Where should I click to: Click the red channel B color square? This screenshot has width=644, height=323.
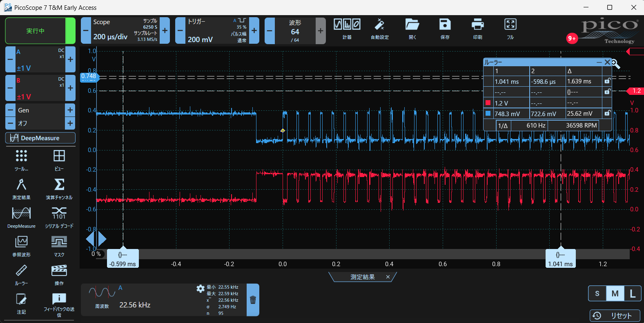pyautogui.click(x=488, y=103)
